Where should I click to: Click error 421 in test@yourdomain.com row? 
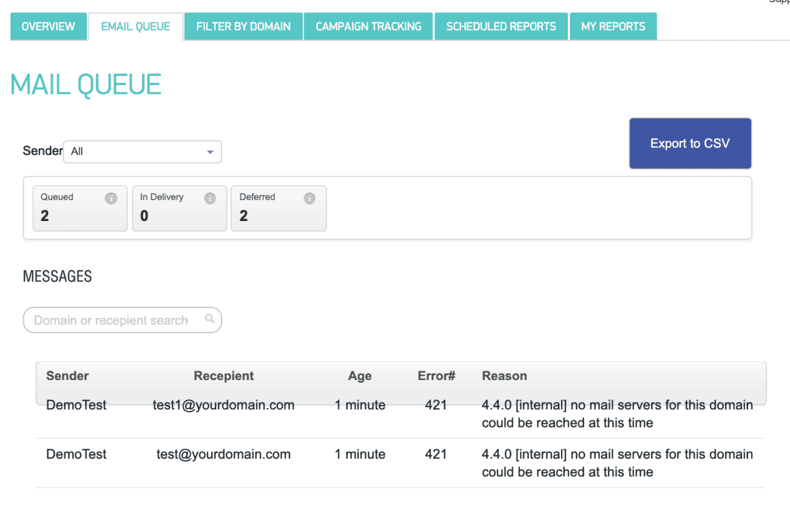(x=436, y=454)
